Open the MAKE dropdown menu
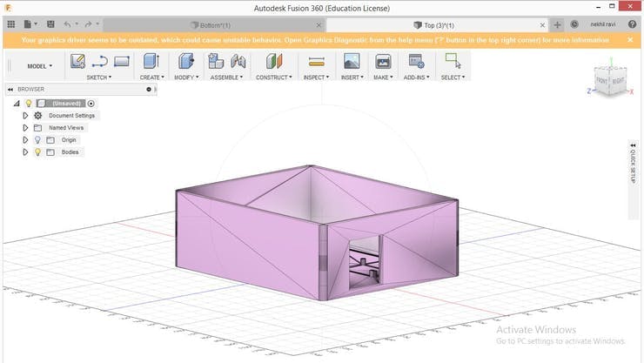The image size is (644, 363). 383,77
